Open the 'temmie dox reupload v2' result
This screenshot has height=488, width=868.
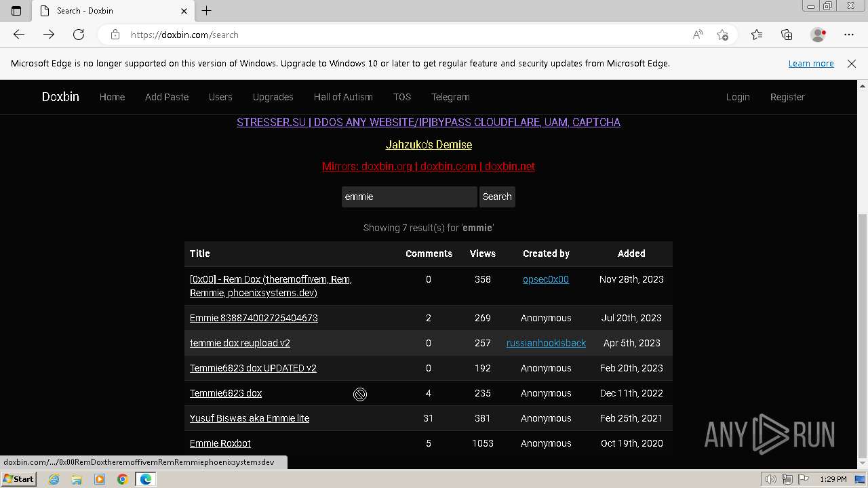pyautogui.click(x=240, y=343)
